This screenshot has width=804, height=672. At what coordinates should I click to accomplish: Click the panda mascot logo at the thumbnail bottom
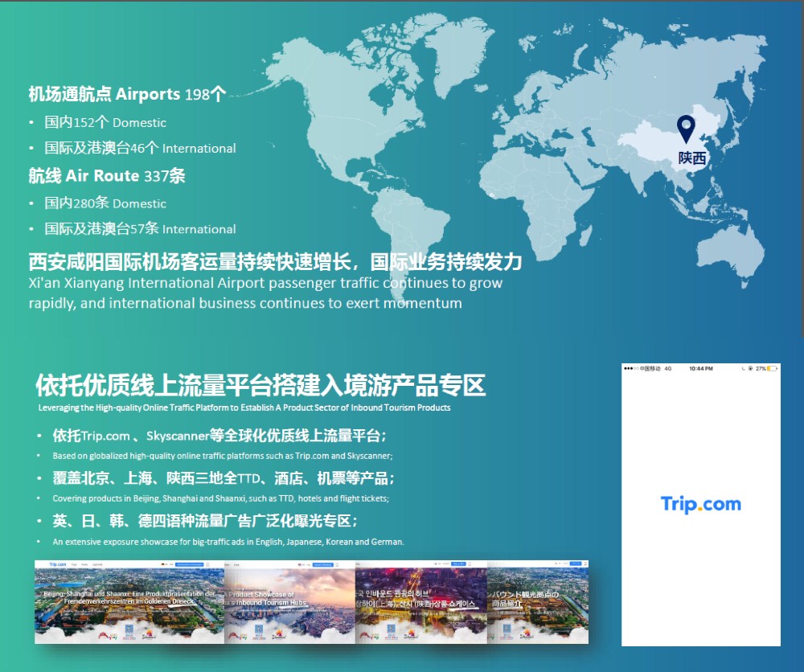(103, 635)
